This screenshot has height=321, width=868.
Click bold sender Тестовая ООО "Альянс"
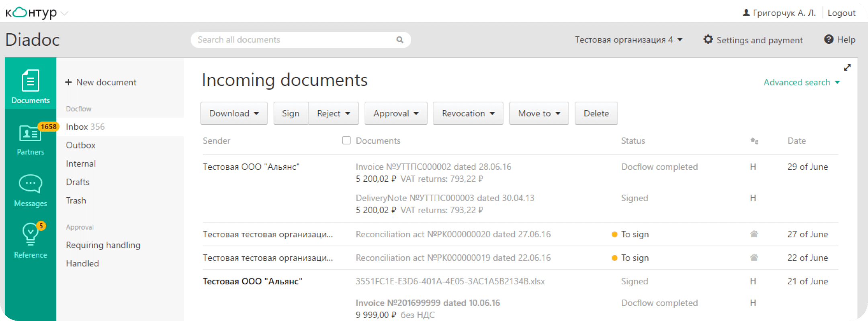[x=252, y=281]
